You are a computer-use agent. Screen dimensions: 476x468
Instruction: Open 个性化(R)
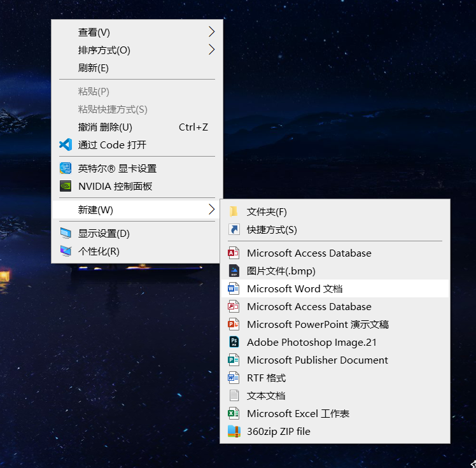[136, 251]
